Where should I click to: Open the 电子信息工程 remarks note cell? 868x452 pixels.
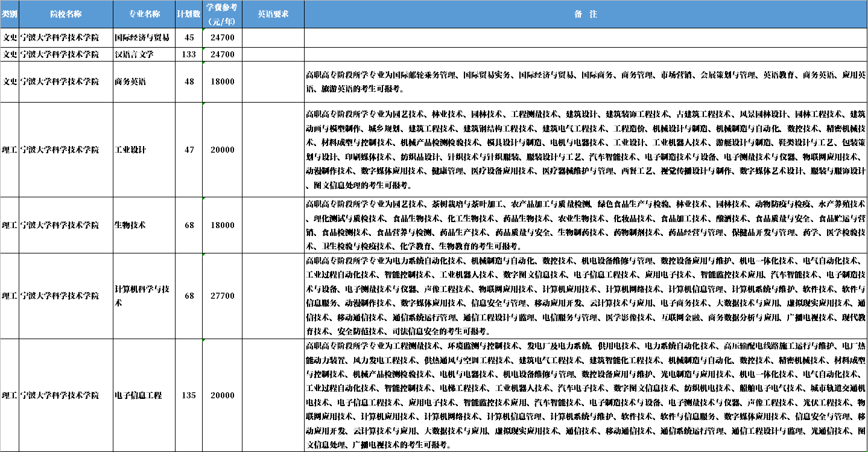coord(586,395)
